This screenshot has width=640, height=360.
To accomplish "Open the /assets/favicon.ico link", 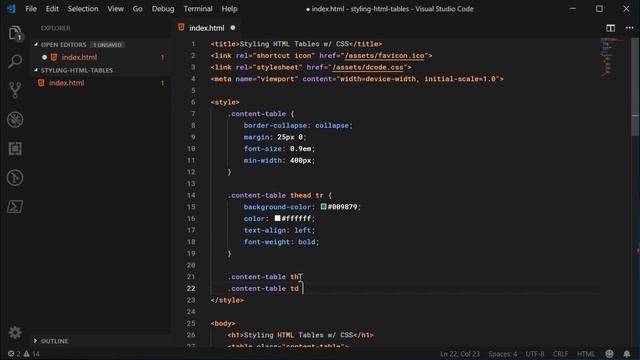I will click(x=384, y=56).
